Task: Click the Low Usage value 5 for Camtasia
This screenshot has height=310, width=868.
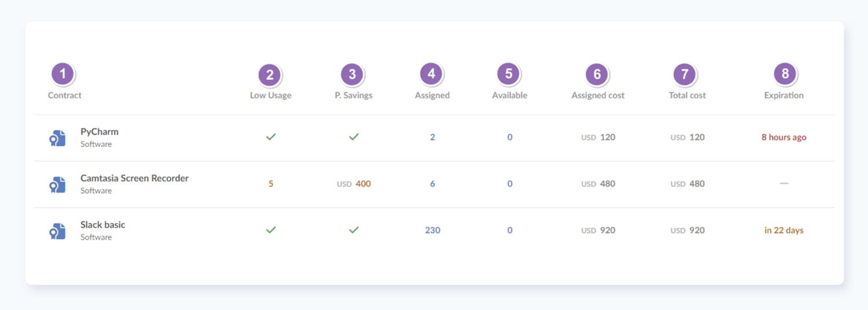Action: (271, 184)
